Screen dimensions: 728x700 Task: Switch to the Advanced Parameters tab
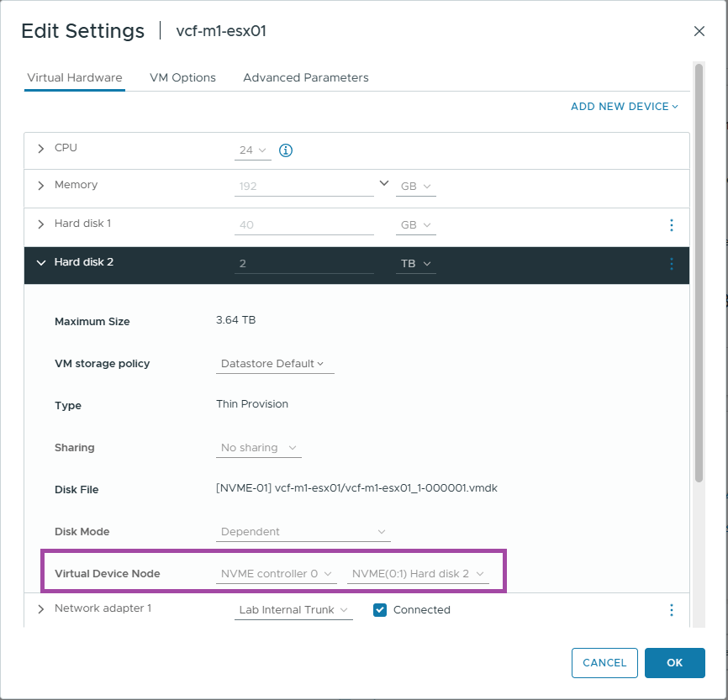point(305,77)
